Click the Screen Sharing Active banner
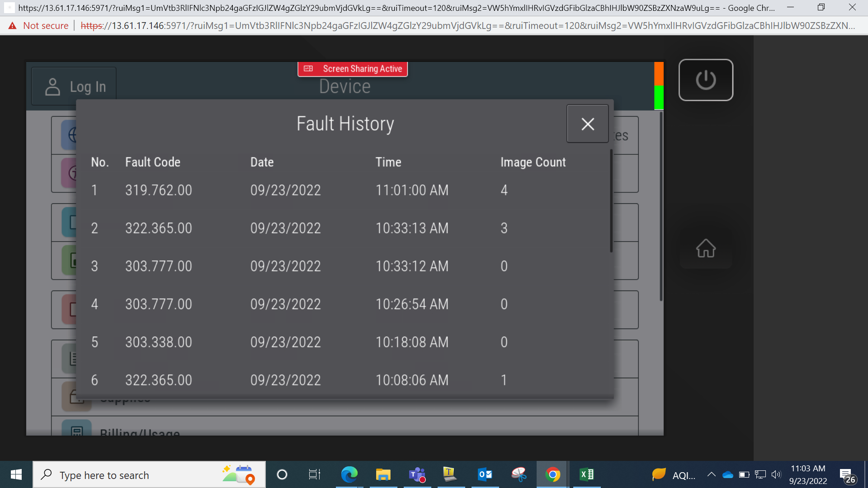The height and width of the screenshot is (488, 868). [353, 69]
